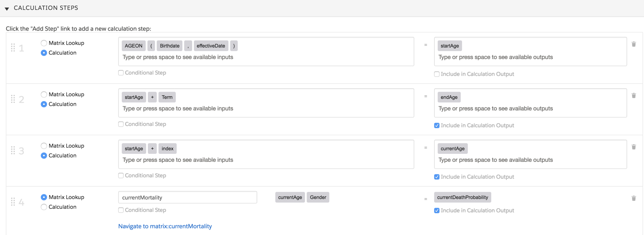Screen dimensions: 644x235
Task: Uncheck Include in Calculation Output for currentDeathProbability
Action: [x=437, y=211]
